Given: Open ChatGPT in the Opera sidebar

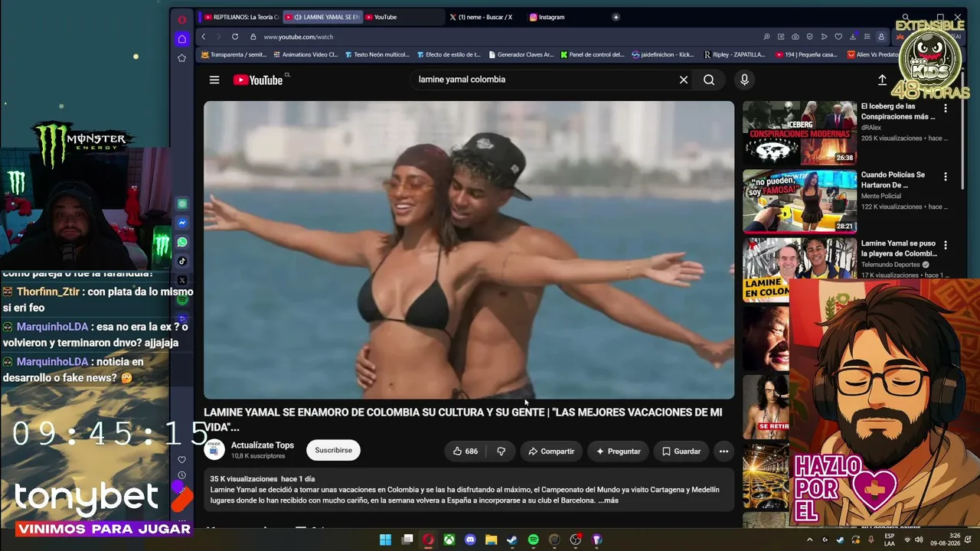Looking at the screenshot, I should click(x=182, y=204).
